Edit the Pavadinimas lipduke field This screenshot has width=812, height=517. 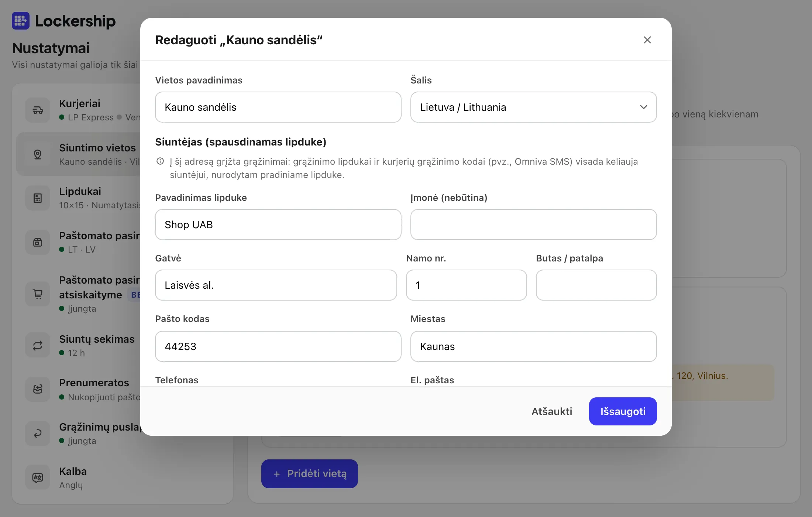click(278, 225)
